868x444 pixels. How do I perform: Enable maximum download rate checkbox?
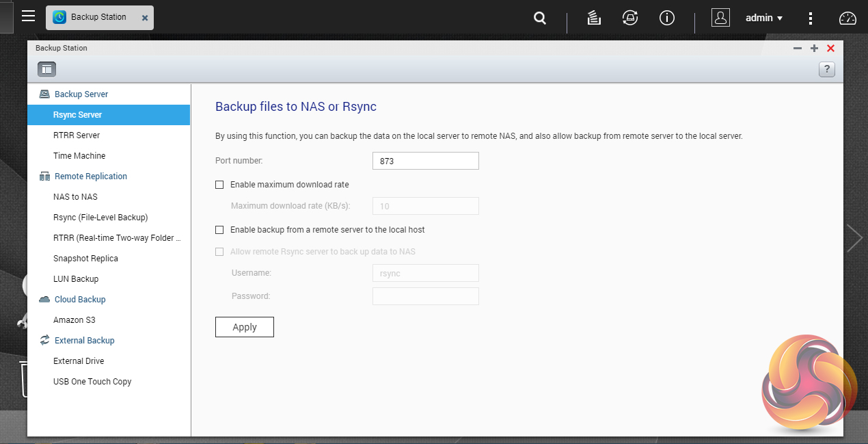219,185
